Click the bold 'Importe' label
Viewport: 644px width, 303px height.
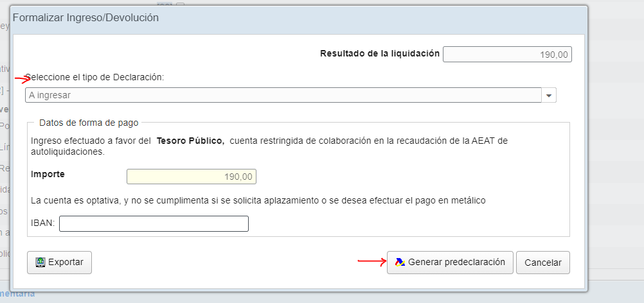click(x=48, y=174)
